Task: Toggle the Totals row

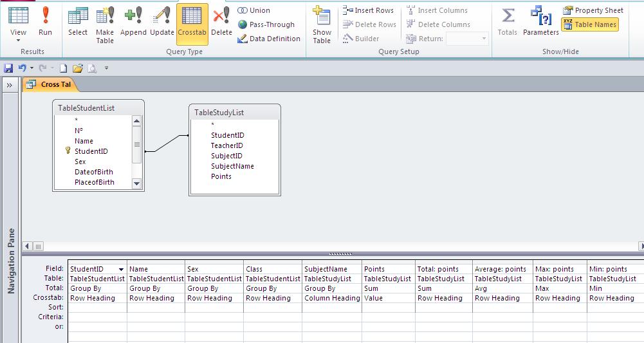Action: click(507, 21)
